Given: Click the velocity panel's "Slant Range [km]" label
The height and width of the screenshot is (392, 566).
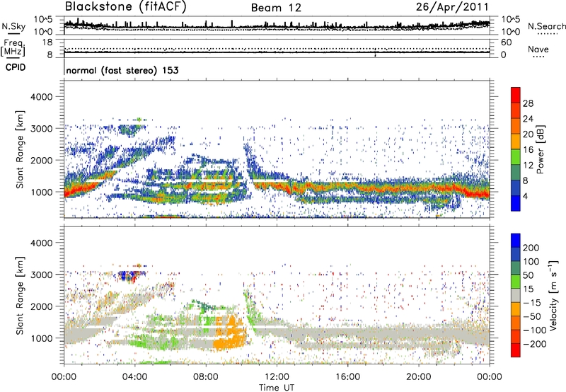Looking at the screenshot, I should point(20,296).
